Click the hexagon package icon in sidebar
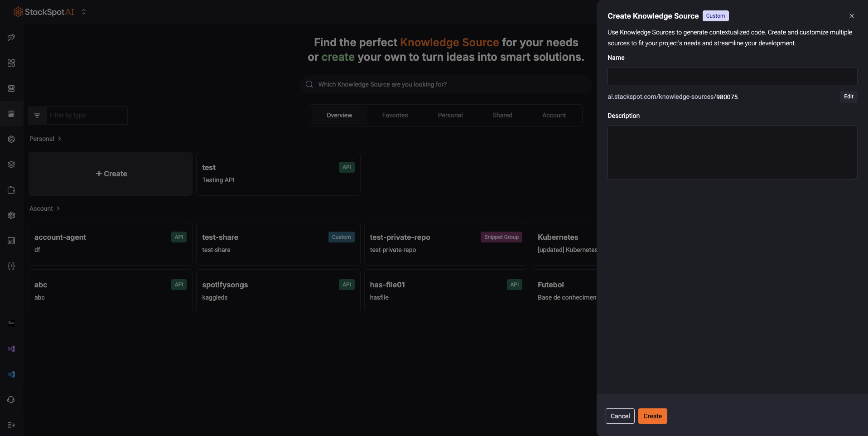The width and height of the screenshot is (868, 436). [x=11, y=139]
